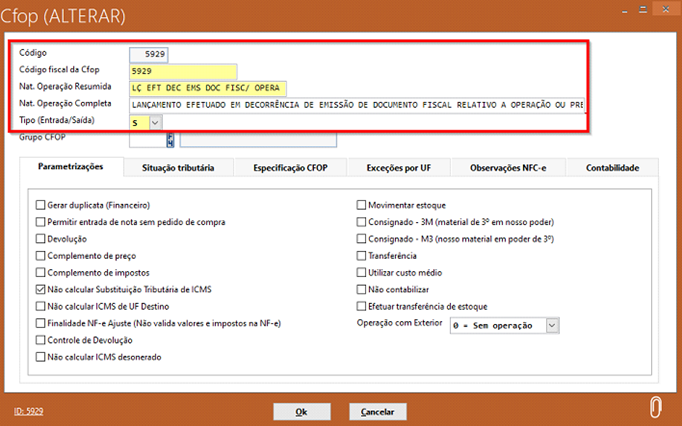This screenshot has width=682, height=426.
Task: Switch to the Situação tributária tab
Action: [177, 168]
